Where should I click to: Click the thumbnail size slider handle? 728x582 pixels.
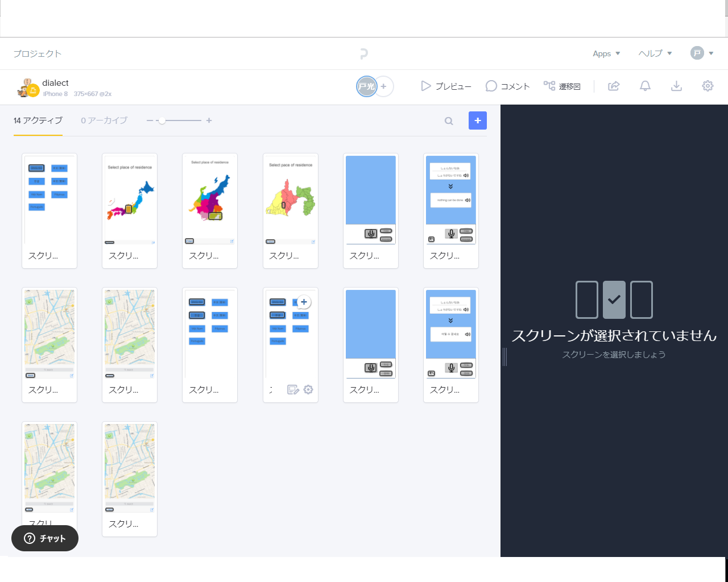pyautogui.click(x=162, y=120)
